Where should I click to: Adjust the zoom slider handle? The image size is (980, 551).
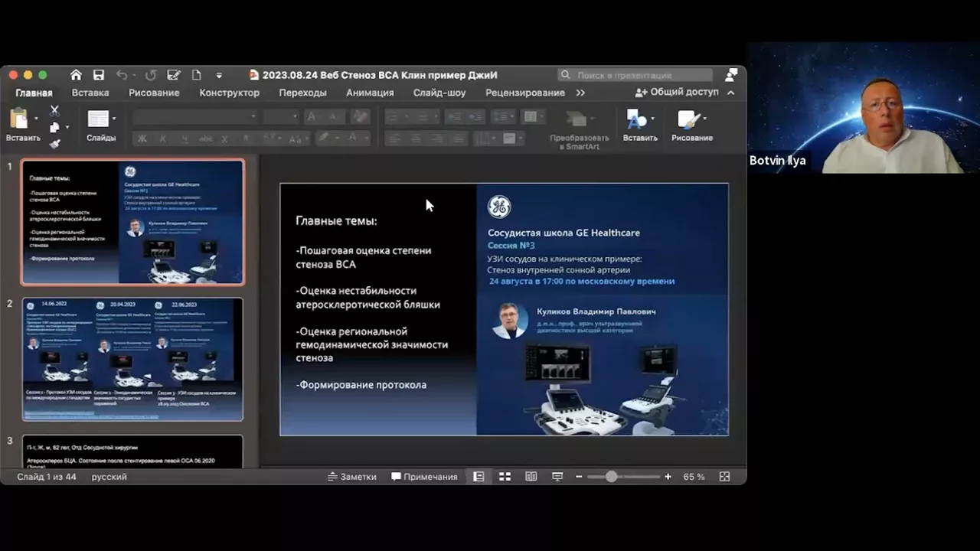pyautogui.click(x=611, y=476)
